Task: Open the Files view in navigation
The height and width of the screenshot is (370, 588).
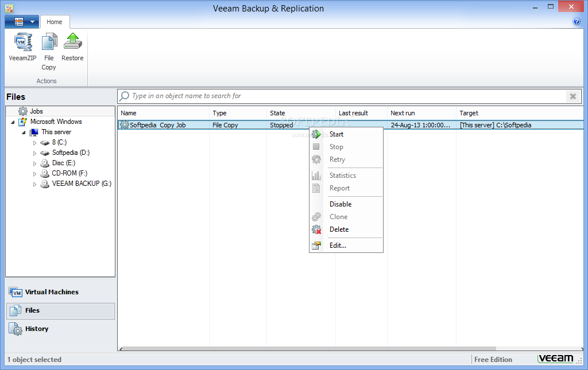Action: coord(60,311)
